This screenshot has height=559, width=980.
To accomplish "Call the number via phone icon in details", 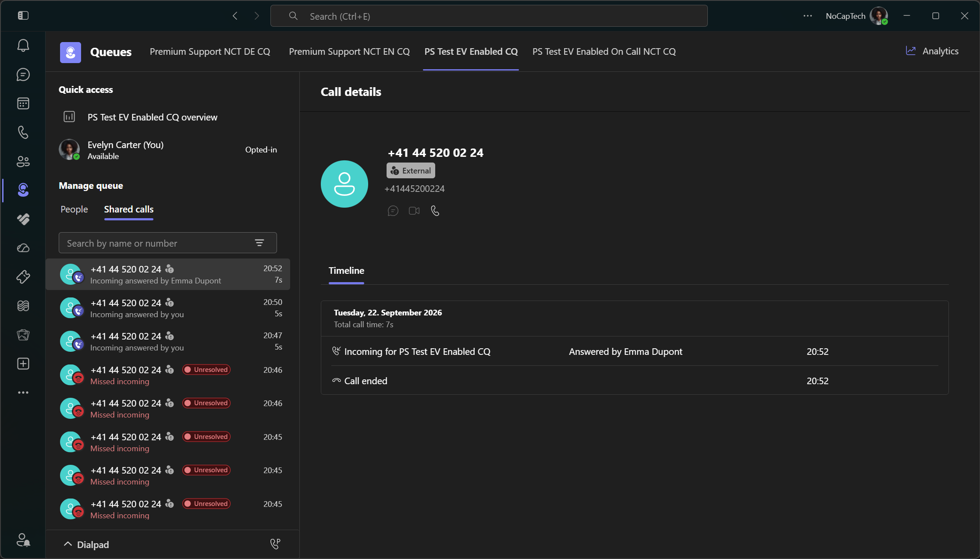I will click(x=435, y=211).
